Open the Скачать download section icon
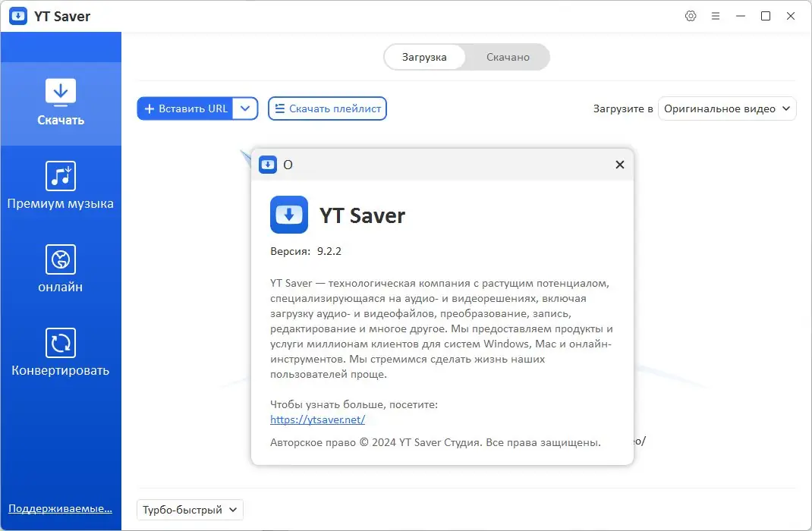This screenshot has width=812, height=531. pyautogui.click(x=61, y=92)
